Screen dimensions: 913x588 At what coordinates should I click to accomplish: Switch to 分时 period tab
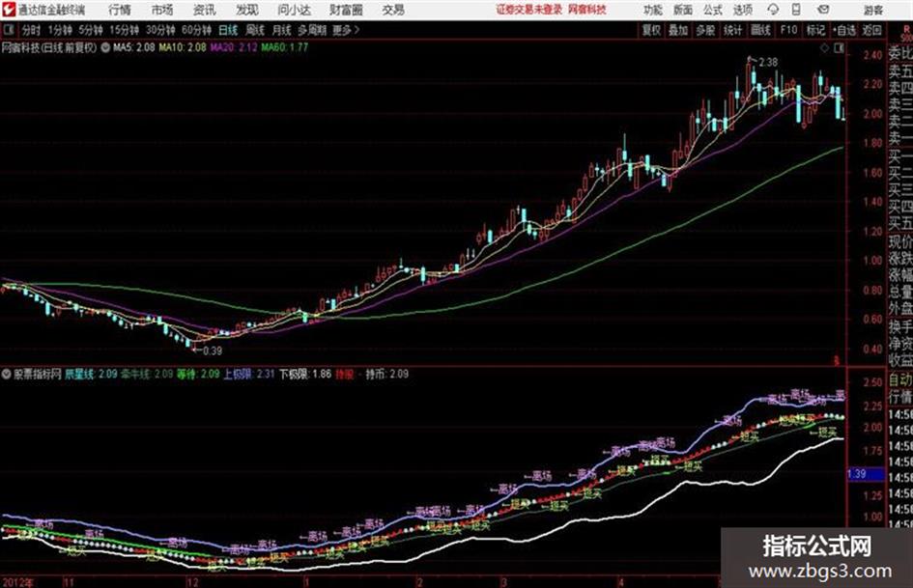(32, 30)
